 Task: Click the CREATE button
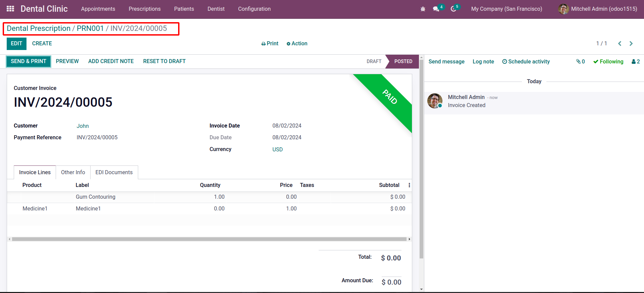(42, 44)
